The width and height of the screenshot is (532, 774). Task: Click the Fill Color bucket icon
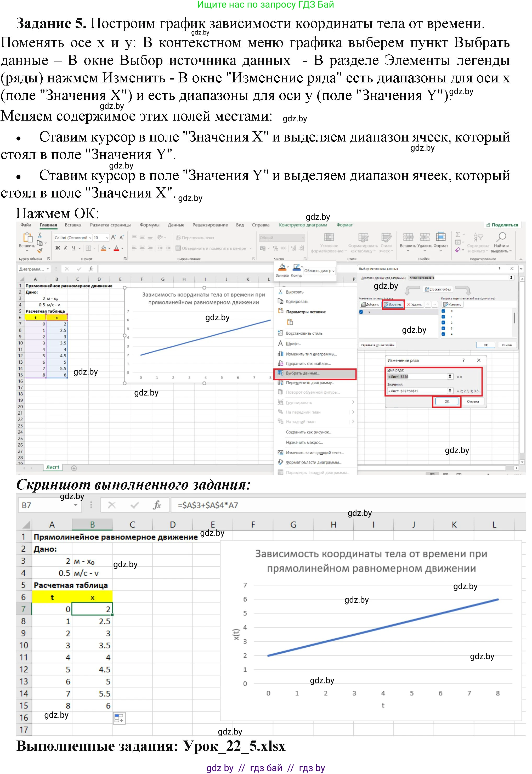click(x=103, y=248)
